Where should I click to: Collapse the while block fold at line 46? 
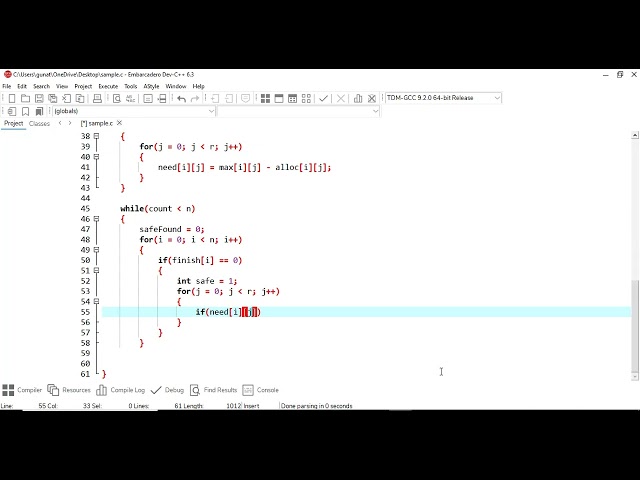pos(96,219)
